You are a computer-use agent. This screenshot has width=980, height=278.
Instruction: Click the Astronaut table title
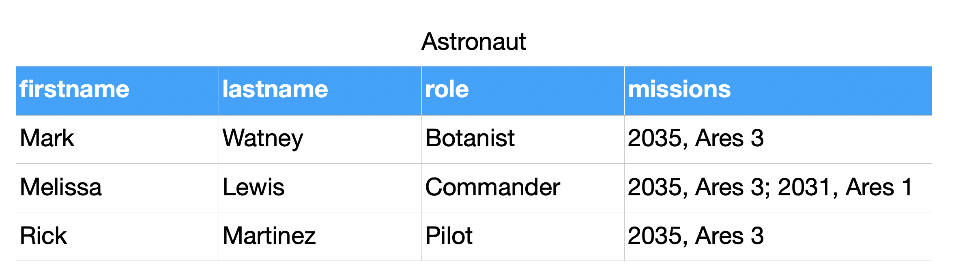pos(473,42)
